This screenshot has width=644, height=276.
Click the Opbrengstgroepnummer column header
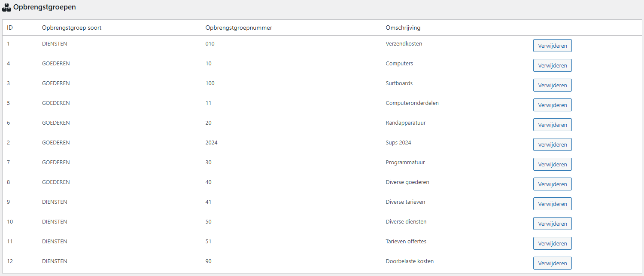coord(238,28)
